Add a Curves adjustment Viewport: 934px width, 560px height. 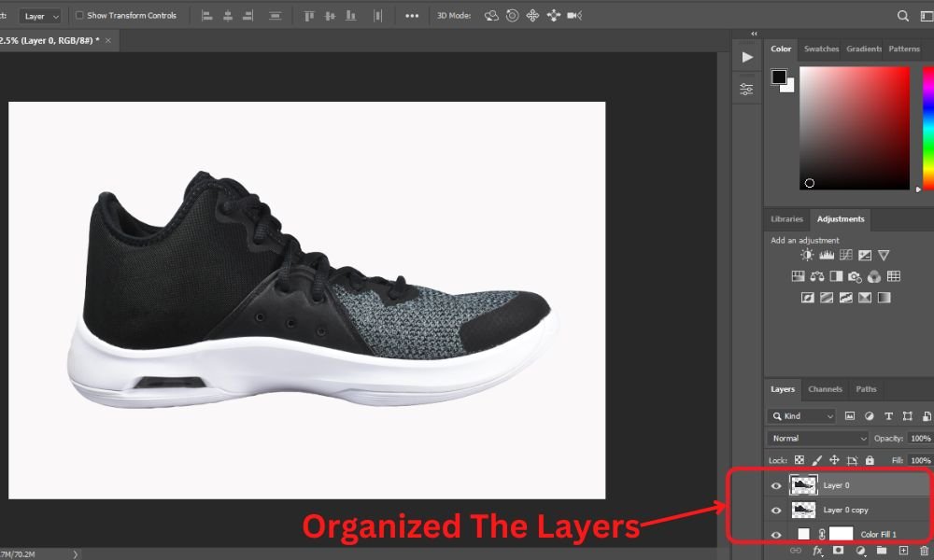tap(846, 256)
